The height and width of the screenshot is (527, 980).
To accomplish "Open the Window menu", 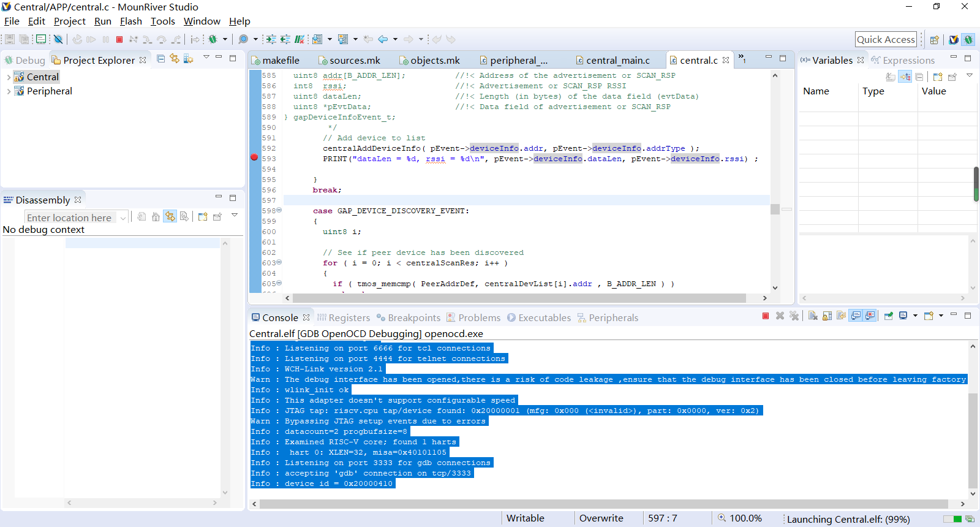I will click(202, 21).
